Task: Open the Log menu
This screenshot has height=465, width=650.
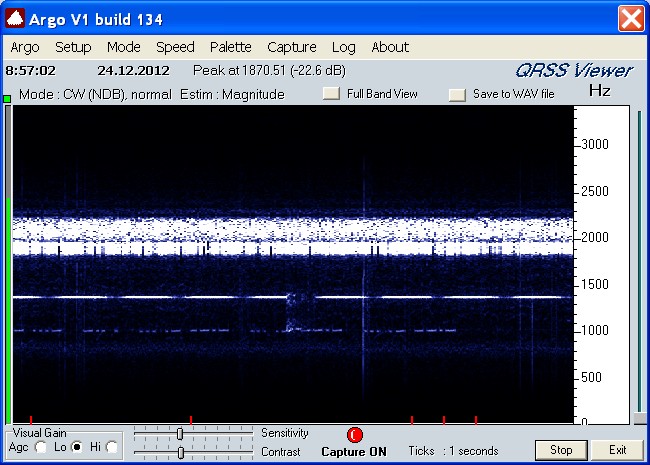Action: [x=344, y=47]
